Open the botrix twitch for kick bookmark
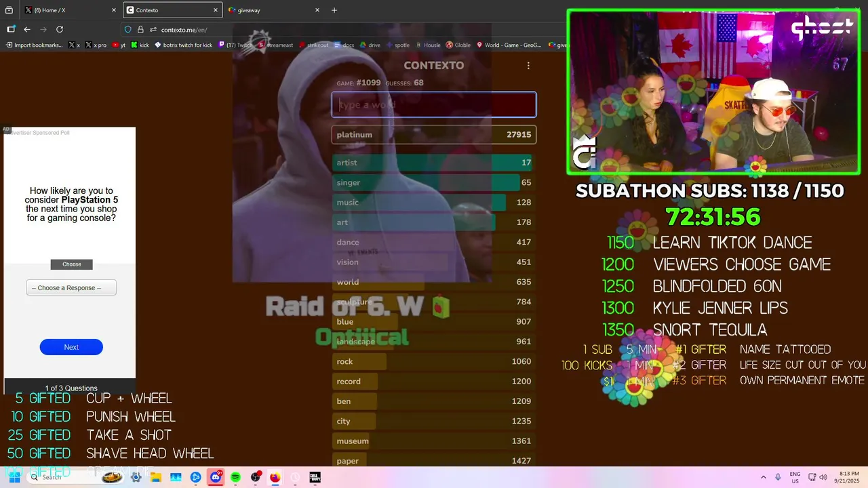Viewport: 868px width, 488px height. (x=184, y=45)
